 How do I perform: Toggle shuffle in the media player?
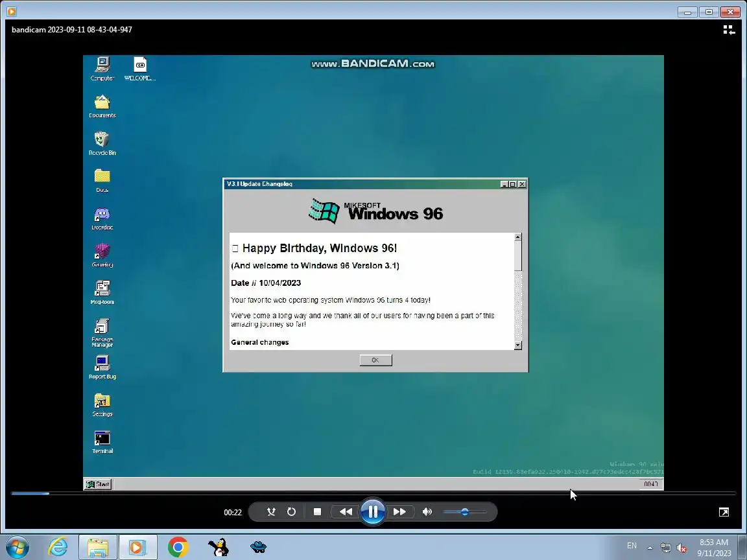pos(271,512)
